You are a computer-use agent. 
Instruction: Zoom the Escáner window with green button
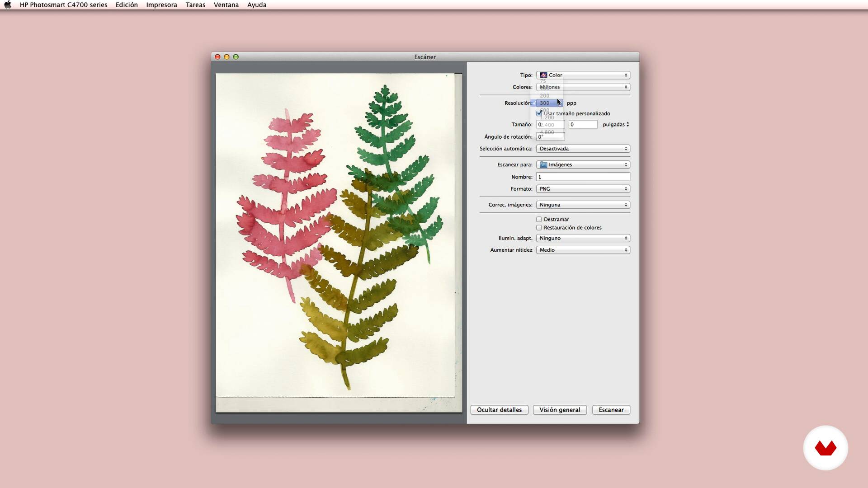[x=236, y=57]
